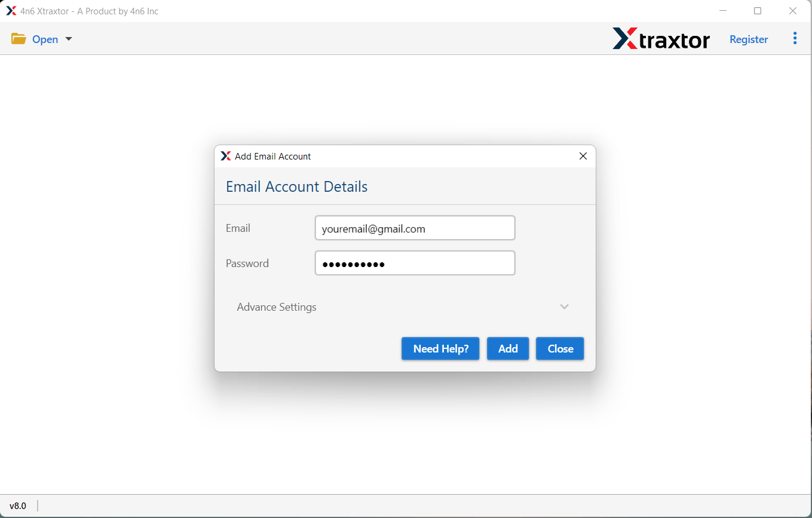Click the yellow Open folder icon

pos(19,38)
